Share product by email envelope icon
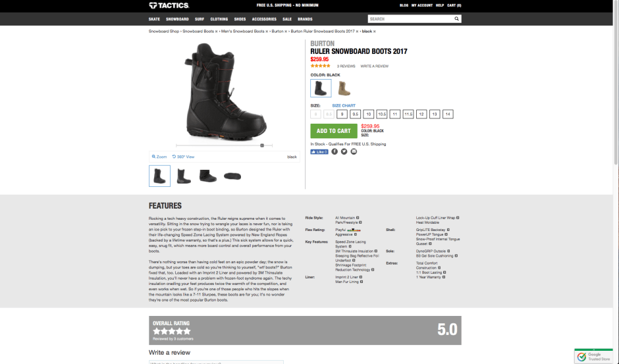Viewport: 619px width, 364px height. (354, 151)
